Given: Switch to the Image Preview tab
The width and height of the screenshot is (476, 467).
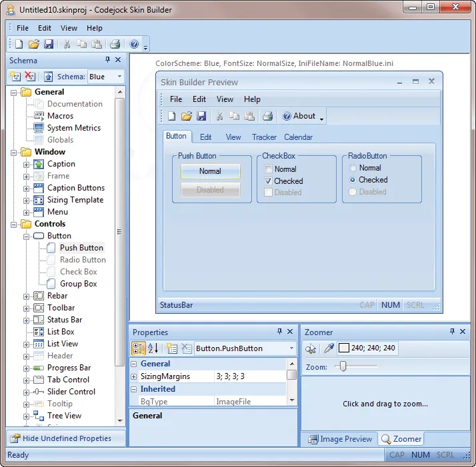Looking at the screenshot, I should tap(339, 439).
